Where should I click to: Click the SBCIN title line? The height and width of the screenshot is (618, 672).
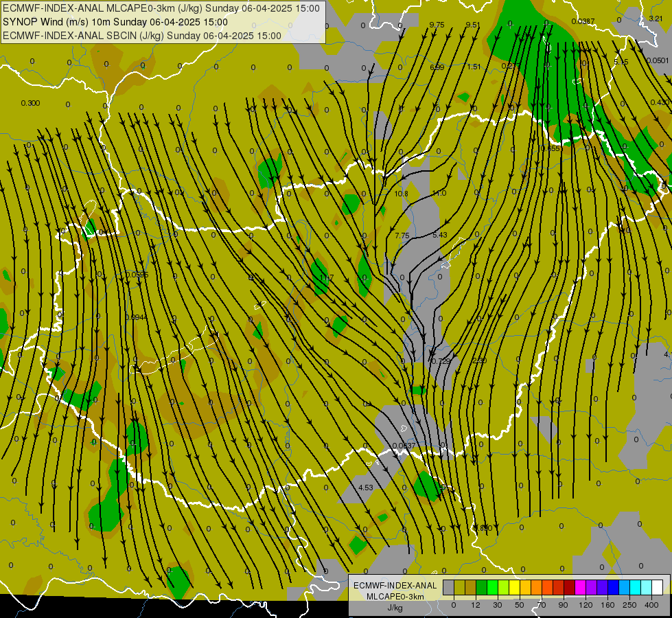coord(142,36)
